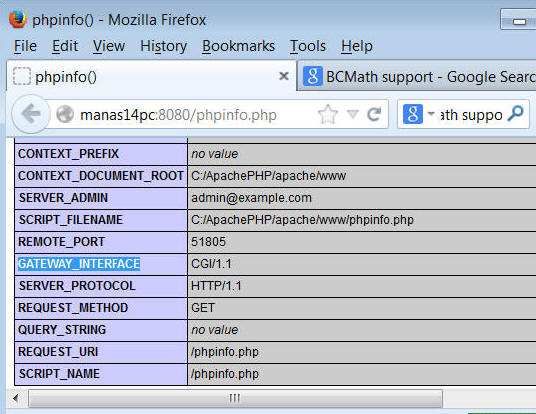The image size is (536, 414).
Task: Click the search box text field
Action: point(471,115)
